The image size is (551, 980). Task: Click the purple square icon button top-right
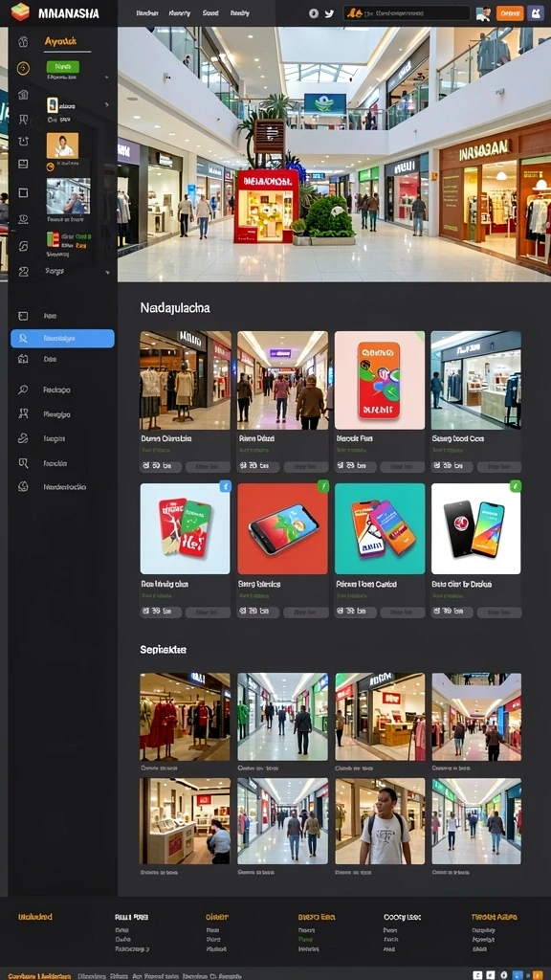[536, 13]
